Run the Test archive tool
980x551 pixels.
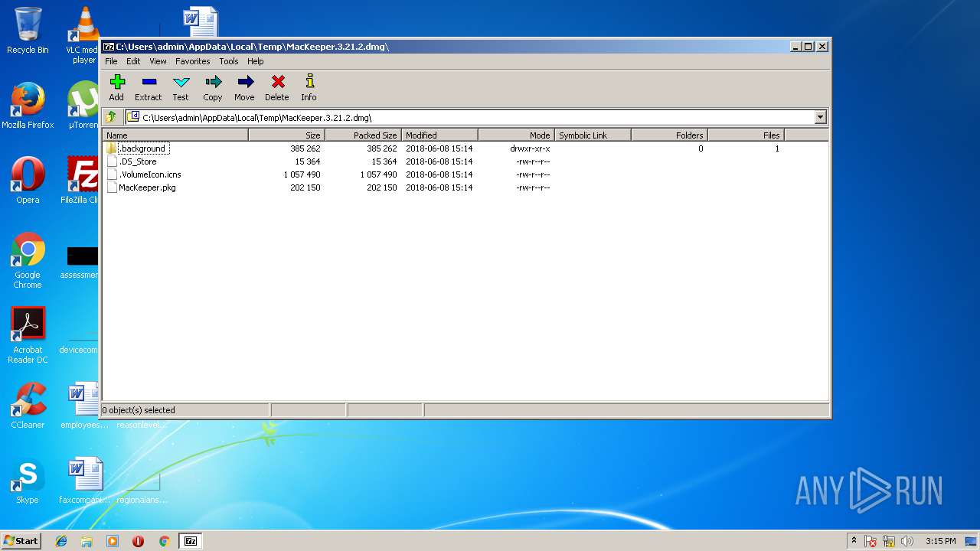click(x=181, y=87)
